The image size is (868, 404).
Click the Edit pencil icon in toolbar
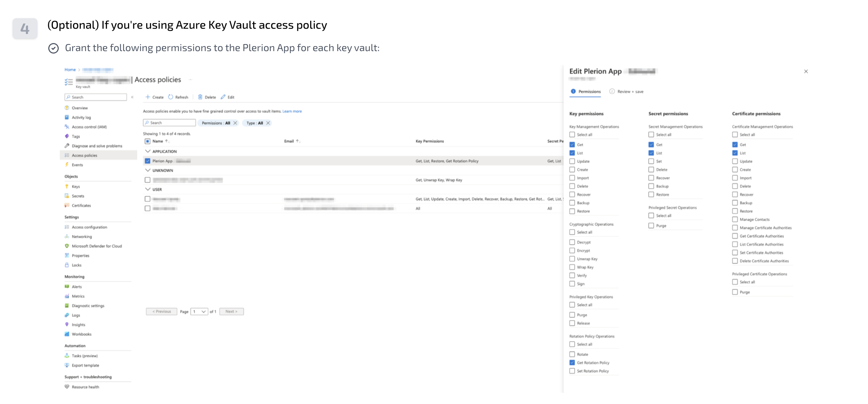pyautogui.click(x=223, y=97)
